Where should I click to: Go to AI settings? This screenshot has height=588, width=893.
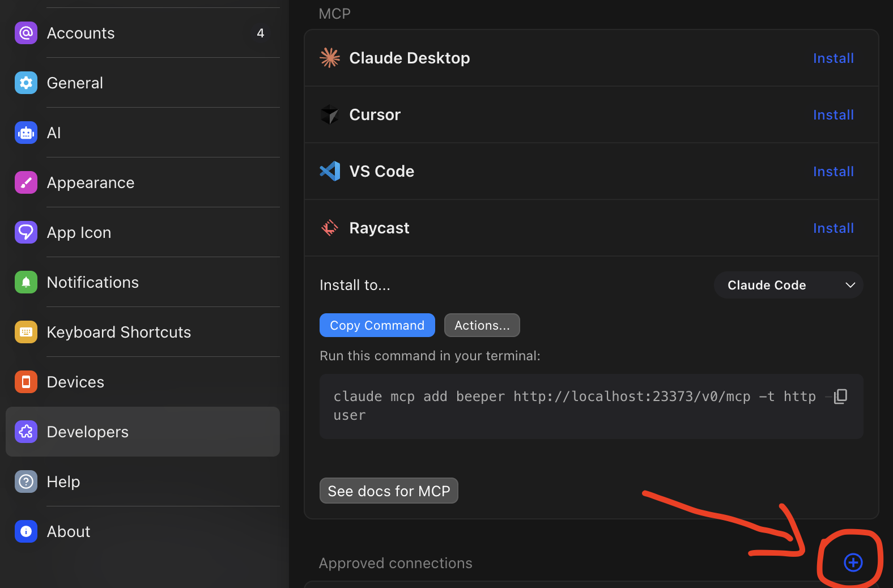click(x=143, y=133)
